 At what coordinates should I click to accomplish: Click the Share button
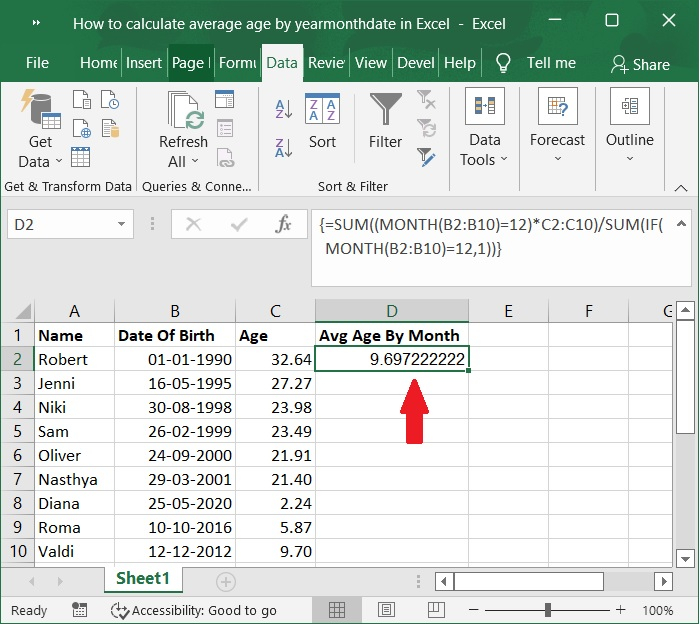[x=640, y=64]
